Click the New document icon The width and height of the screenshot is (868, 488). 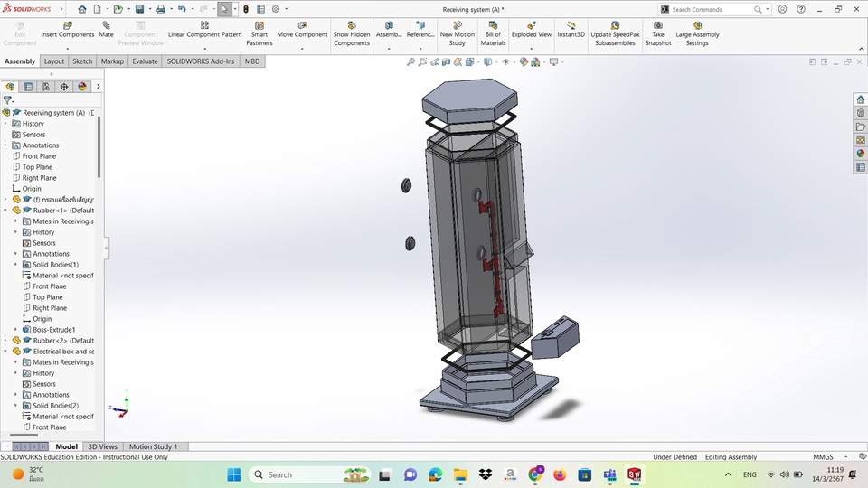point(97,9)
